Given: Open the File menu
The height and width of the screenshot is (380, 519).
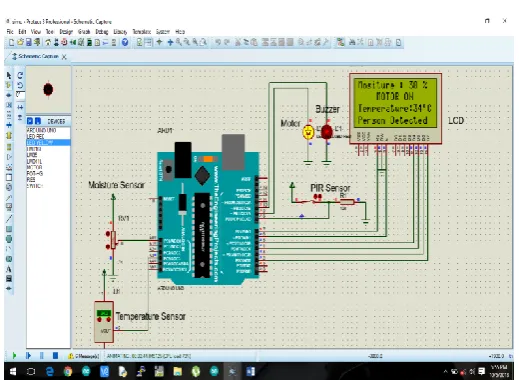Looking at the screenshot, I should point(10,32).
